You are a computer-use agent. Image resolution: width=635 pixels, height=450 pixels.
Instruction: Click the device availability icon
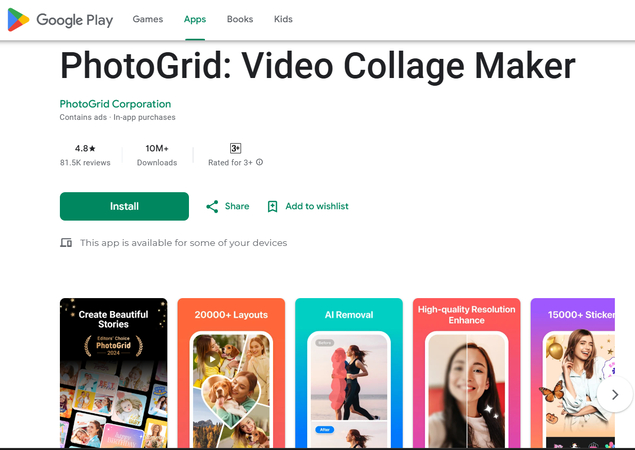(x=66, y=243)
